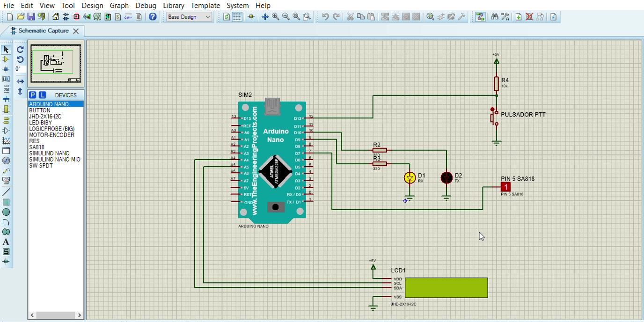This screenshot has height=322, width=644.
Task: Open the PCB Layout chip icon
Action: click(76, 17)
